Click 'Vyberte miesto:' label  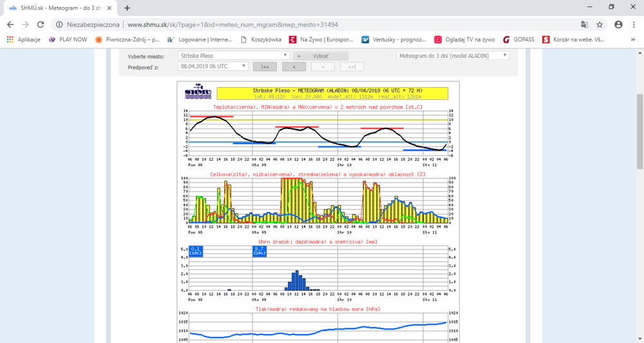coord(146,56)
